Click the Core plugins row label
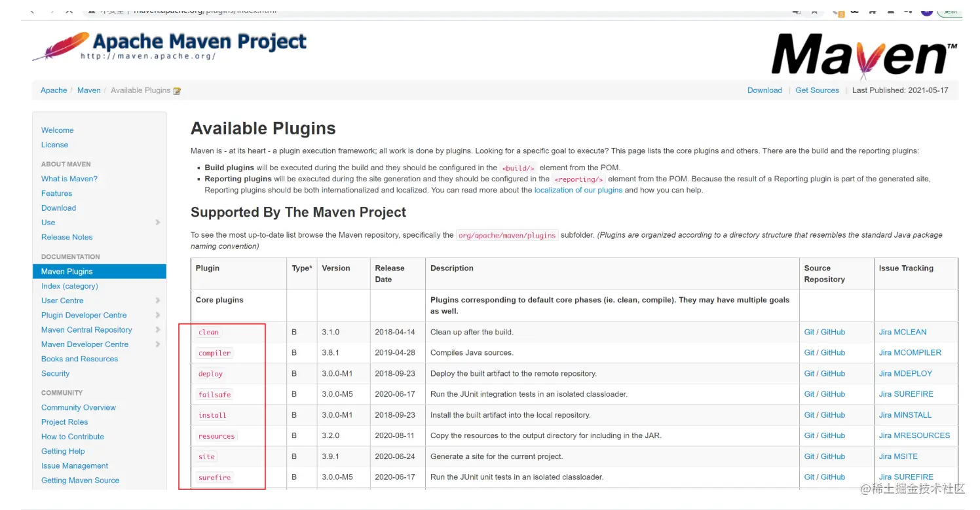The height and width of the screenshot is (510, 980). pyautogui.click(x=219, y=300)
